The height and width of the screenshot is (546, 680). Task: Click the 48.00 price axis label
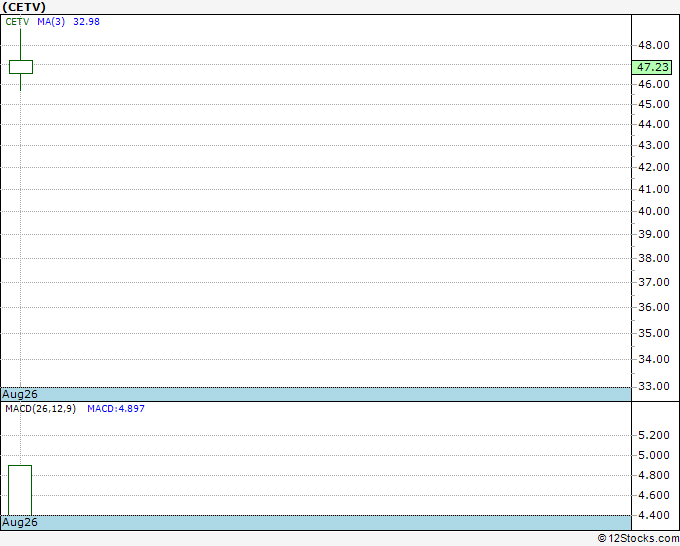pos(654,45)
